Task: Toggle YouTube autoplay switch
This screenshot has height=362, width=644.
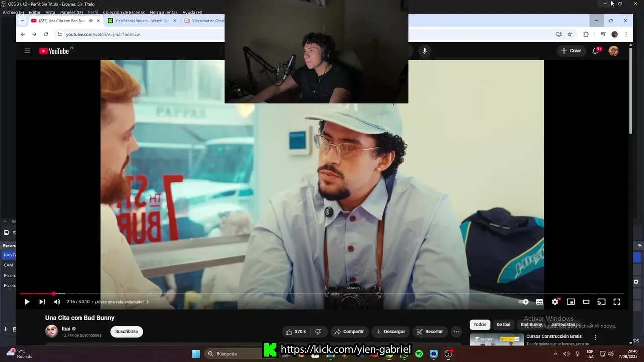Action: tap(524, 302)
